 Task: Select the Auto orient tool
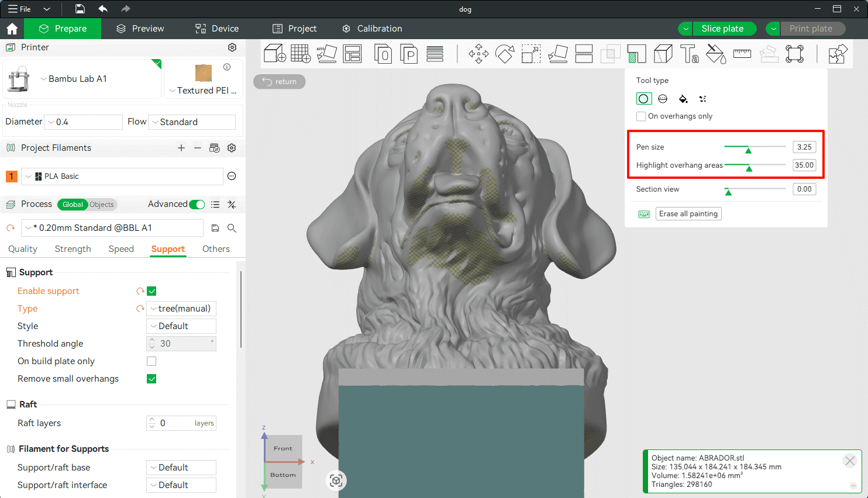tap(326, 54)
